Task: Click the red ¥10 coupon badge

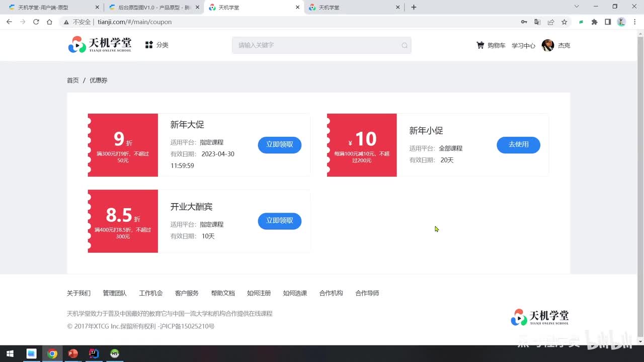Action: (x=362, y=145)
